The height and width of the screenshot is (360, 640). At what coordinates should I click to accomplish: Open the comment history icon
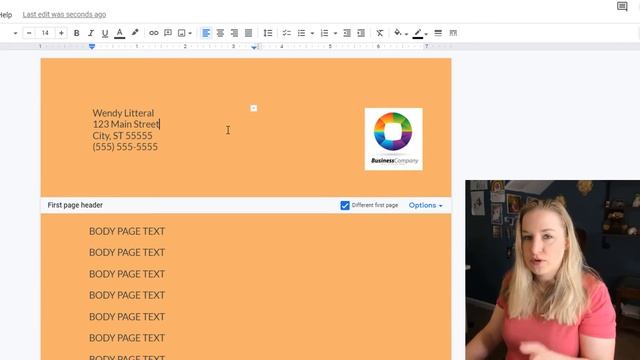pos(622,7)
